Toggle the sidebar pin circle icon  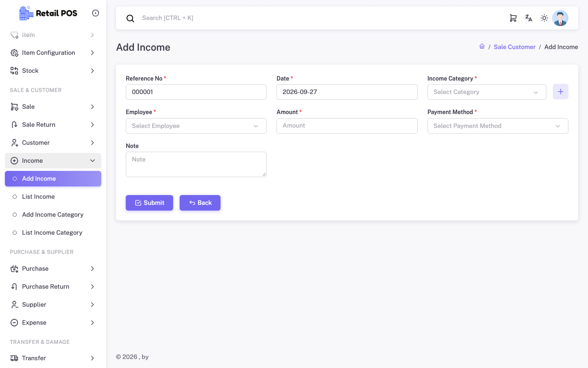tap(96, 13)
